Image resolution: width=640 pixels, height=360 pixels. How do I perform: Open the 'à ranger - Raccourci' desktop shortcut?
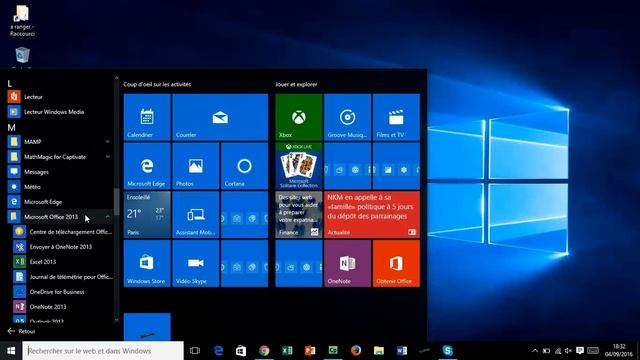click(x=22, y=21)
